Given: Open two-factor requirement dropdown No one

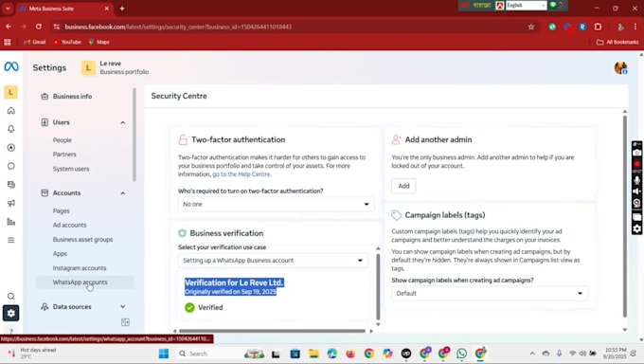Looking at the screenshot, I should pos(276,205).
